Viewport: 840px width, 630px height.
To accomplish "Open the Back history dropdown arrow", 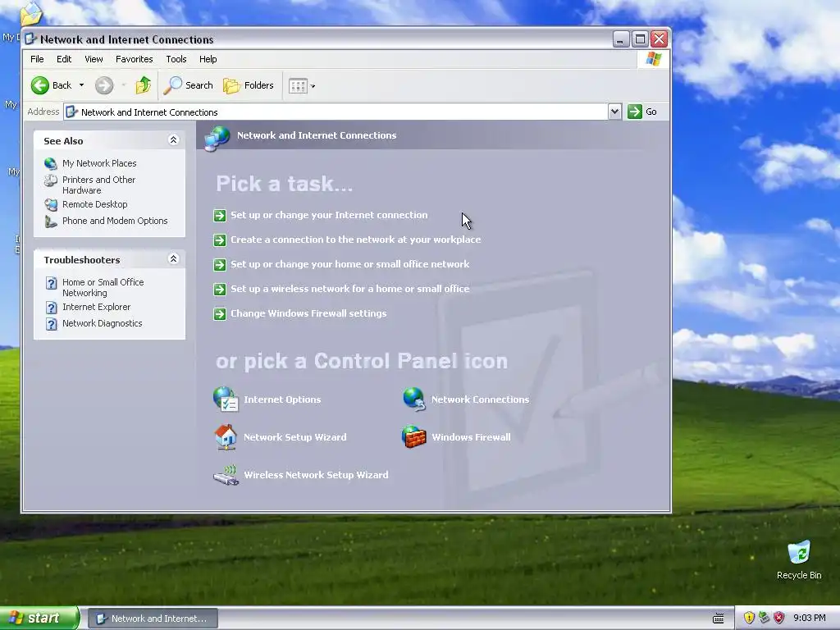I will pyautogui.click(x=81, y=85).
